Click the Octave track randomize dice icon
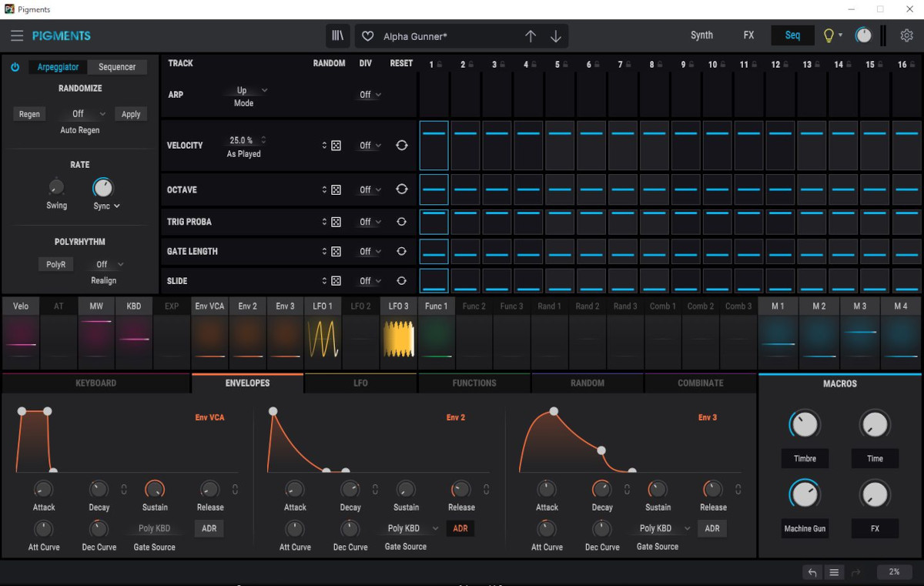Viewport: 924px width, 586px height. pyautogui.click(x=336, y=189)
